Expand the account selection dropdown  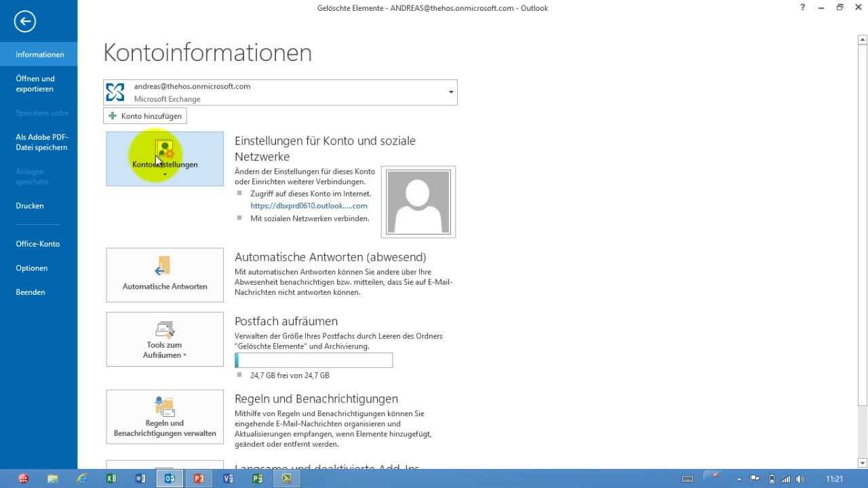click(x=451, y=92)
